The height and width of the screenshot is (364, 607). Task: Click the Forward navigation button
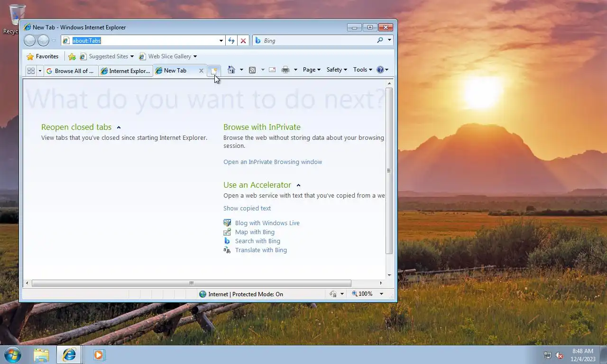(x=43, y=41)
